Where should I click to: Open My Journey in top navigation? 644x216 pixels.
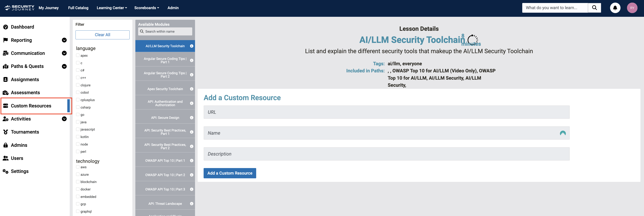[48, 8]
